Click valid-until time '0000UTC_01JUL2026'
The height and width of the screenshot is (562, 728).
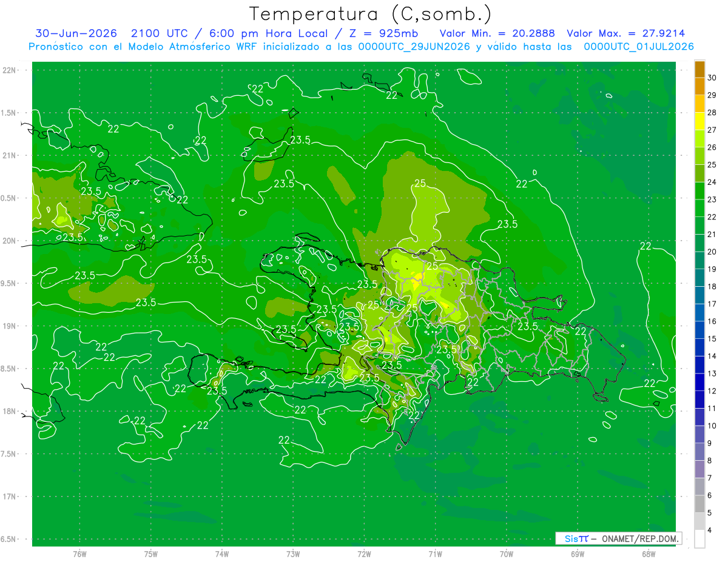click(639, 46)
